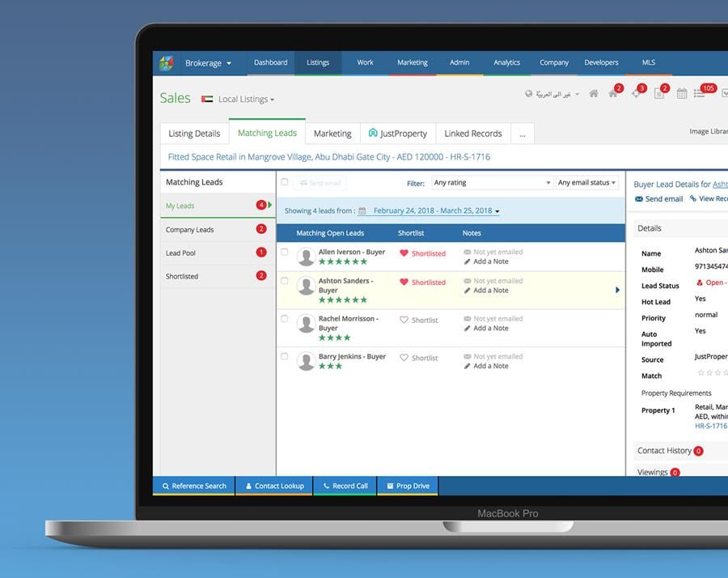Click the colorful Brokerage app logo
Image resolution: width=728 pixels, height=578 pixels.
coord(166,62)
